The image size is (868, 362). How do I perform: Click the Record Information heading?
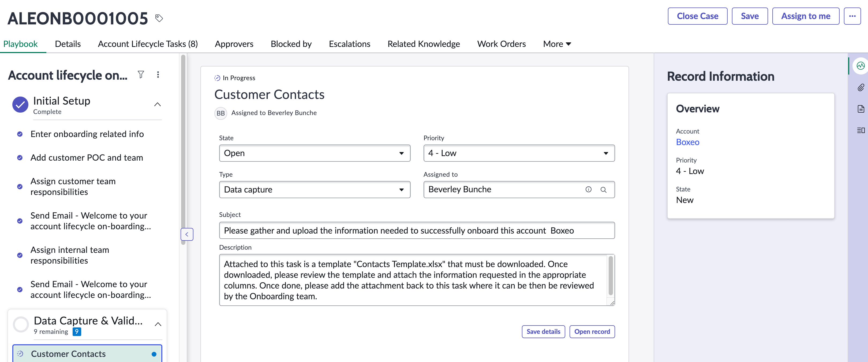pos(720,77)
